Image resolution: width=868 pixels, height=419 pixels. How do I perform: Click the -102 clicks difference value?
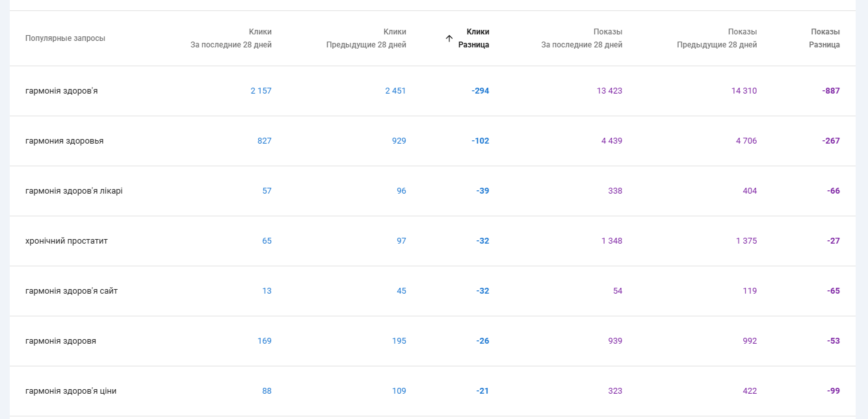coord(480,141)
